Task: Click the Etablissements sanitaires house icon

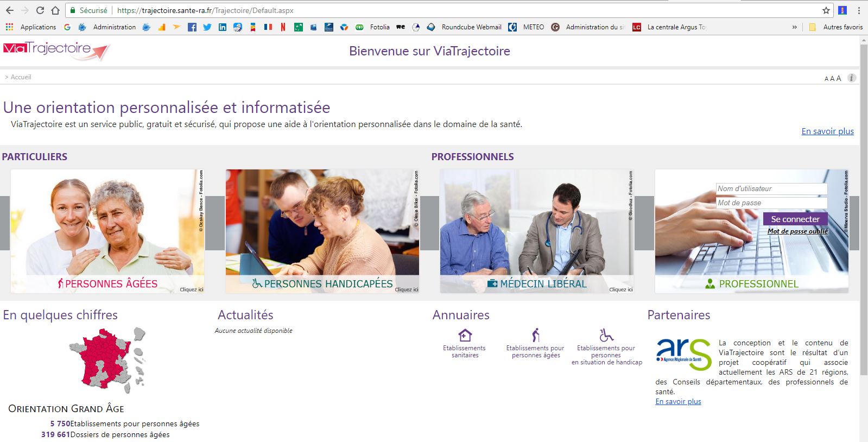Action: point(465,334)
